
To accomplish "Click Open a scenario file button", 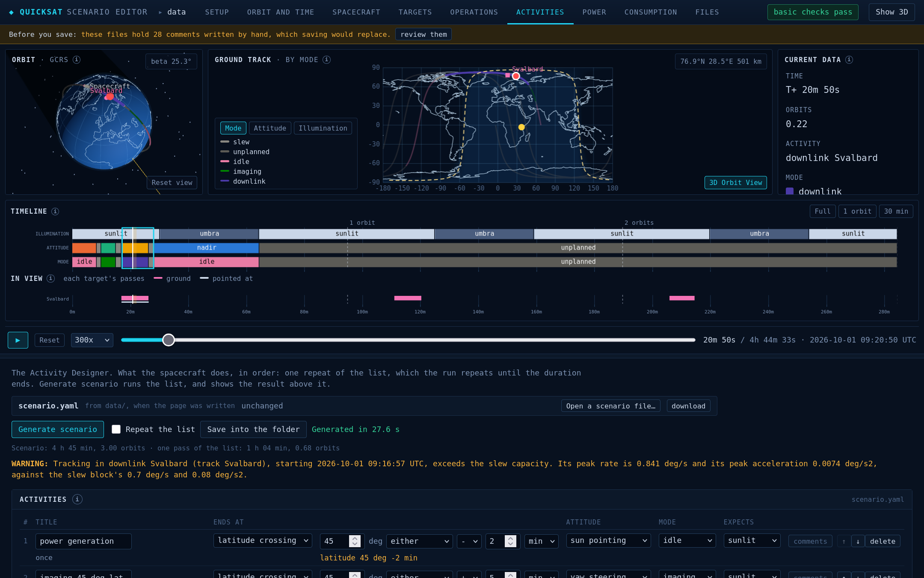I will coord(611,406).
